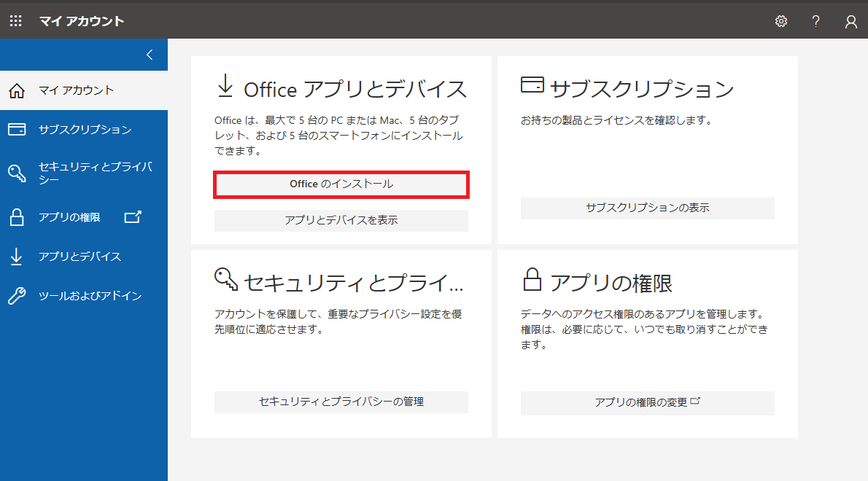Click the Office アプリとデバイス card heading

click(x=354, y=89)
